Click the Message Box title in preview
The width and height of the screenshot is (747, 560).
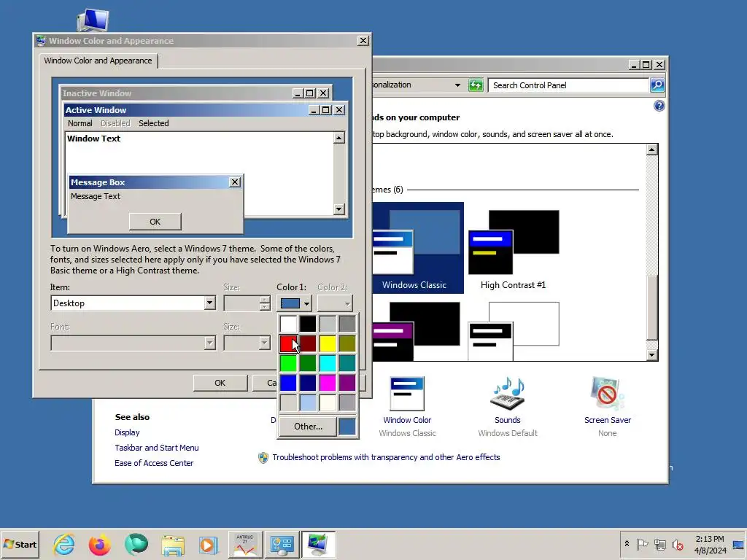pos(98,182)
